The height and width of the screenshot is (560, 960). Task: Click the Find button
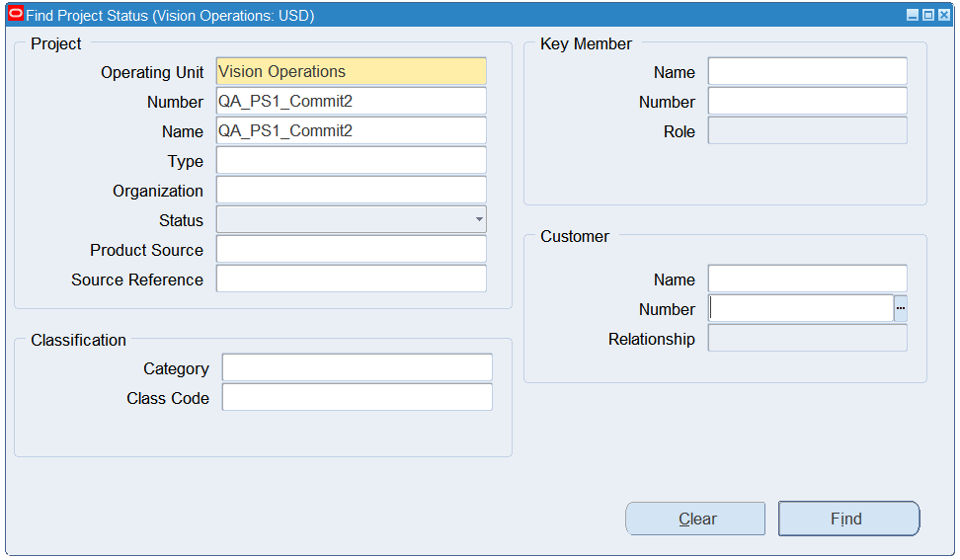pos(848,519)
